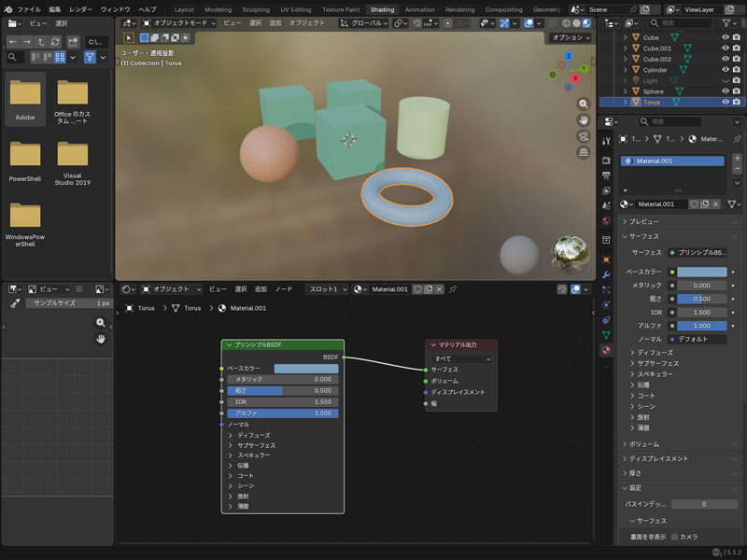Add a material slot with plus icon

pyautogui.click(x=737, y=158)
